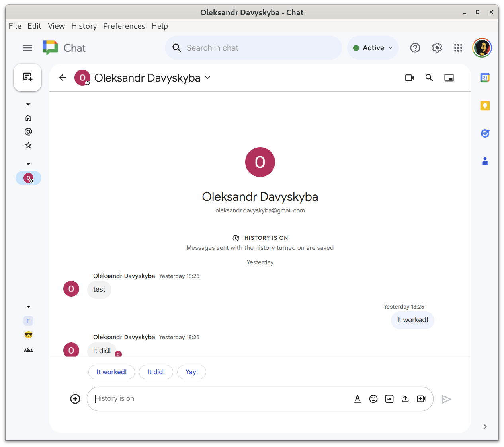Open this chat in a pop-up window
Viewport: 504px width, 447px height.
pyautogui.click(x=449, y=78)
